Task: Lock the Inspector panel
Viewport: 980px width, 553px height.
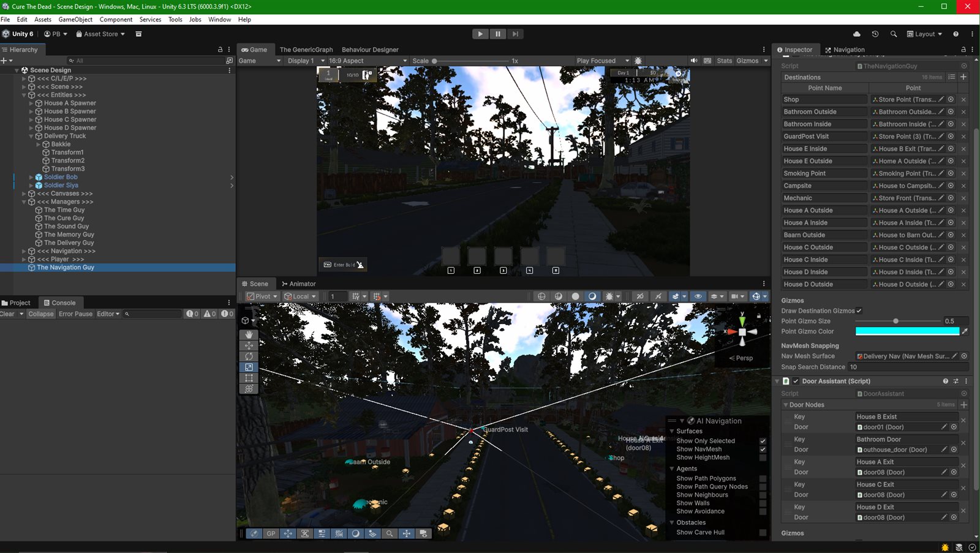Action: click(x=963, y=50)
